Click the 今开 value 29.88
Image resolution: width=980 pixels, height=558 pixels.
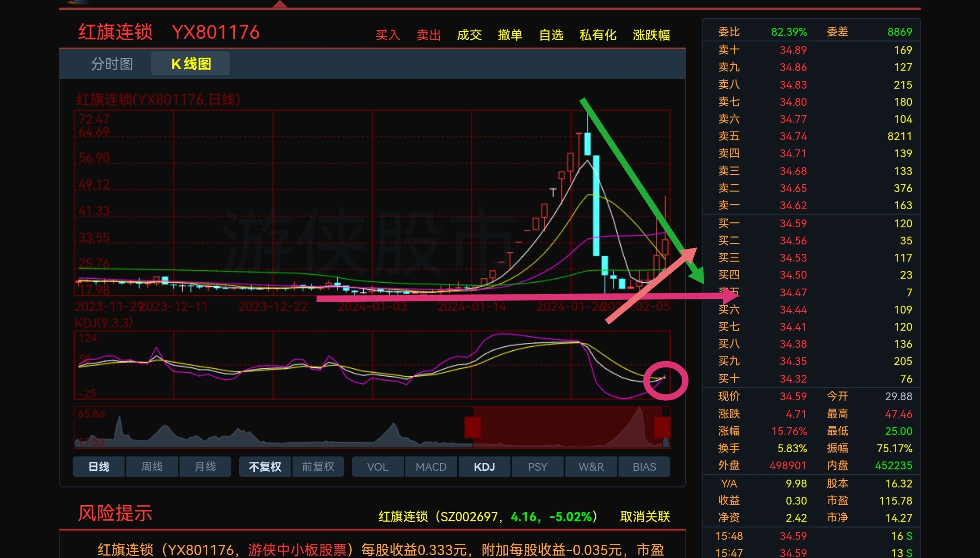click(x=899, y=396)
